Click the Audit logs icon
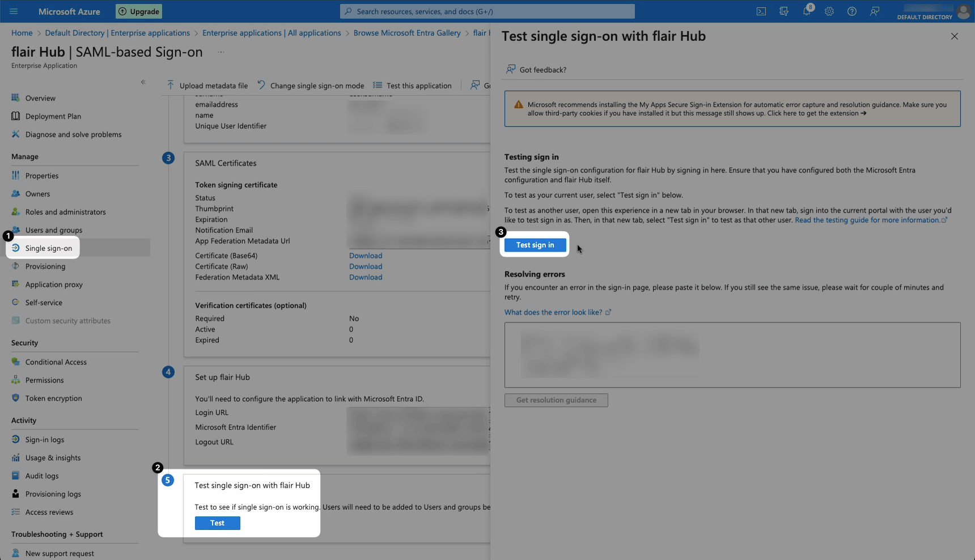Viewport: 975px width, 560px height. tap(16, 476)
